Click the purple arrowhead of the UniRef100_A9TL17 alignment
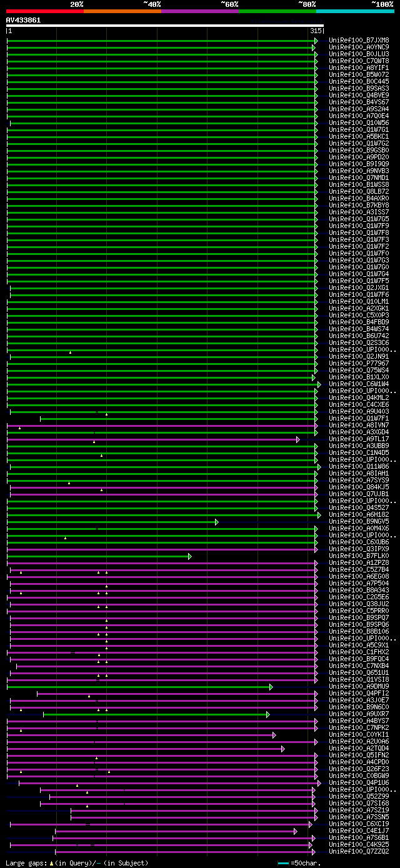Image resolution: width=400 pixels, height=868 pixels. pyautogui.click(x=298, y=439)
